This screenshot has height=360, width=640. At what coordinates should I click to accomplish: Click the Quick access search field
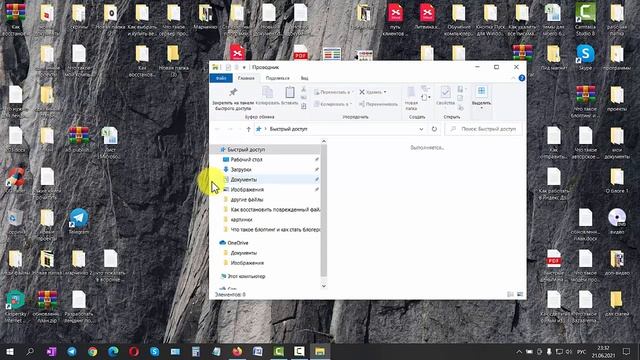(x=483, y=129)
